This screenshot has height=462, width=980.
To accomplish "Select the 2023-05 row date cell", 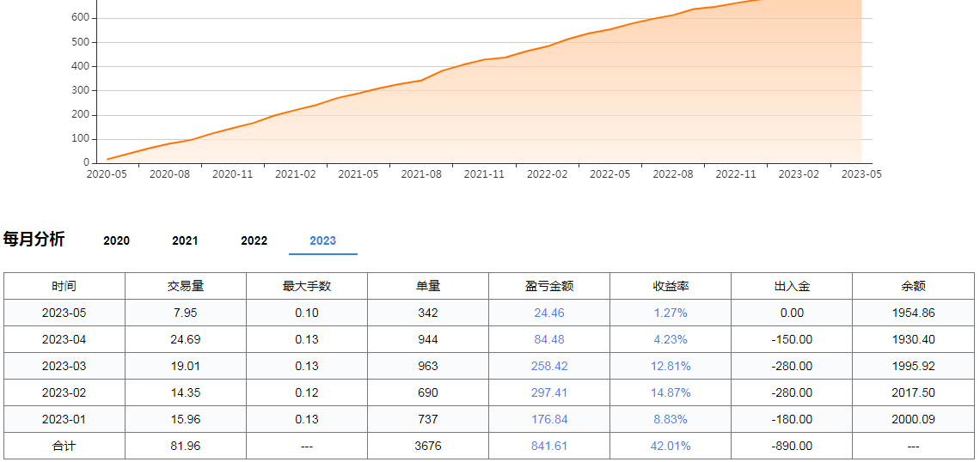I will point(64,313).
